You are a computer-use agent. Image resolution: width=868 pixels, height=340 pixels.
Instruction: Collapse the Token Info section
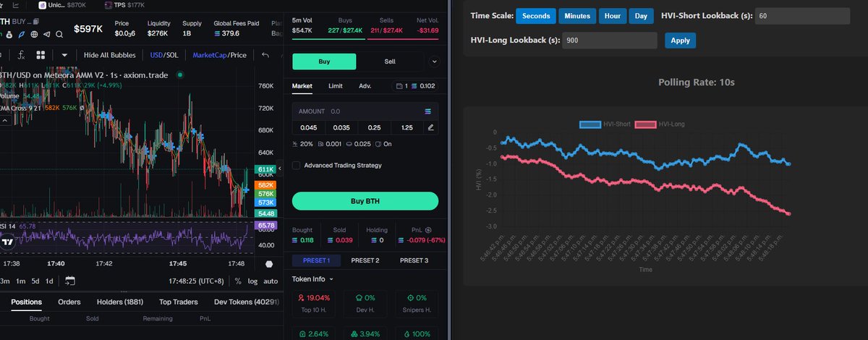click(313, 279)
